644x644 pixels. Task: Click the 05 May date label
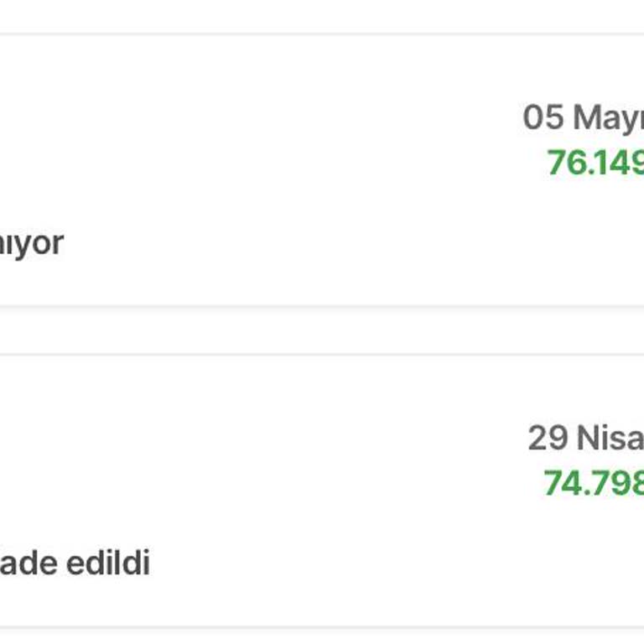click(583, 117)
